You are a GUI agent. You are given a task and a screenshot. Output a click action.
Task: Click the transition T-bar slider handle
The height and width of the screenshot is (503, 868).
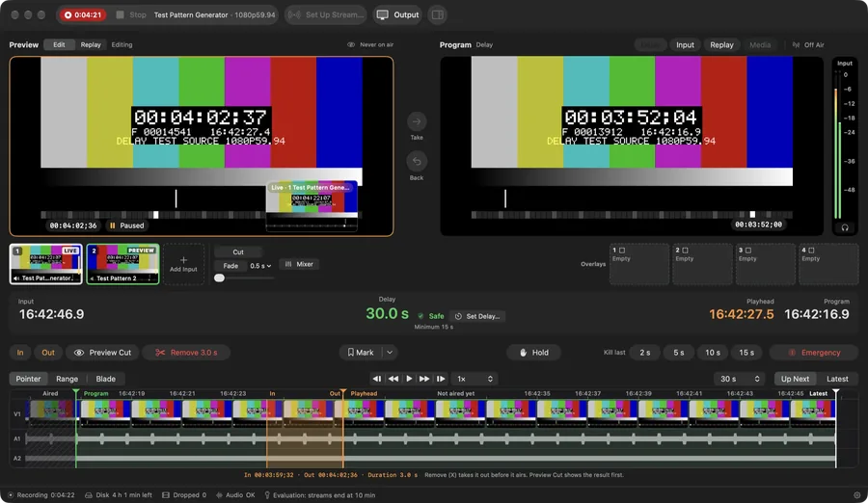[220, 278]
